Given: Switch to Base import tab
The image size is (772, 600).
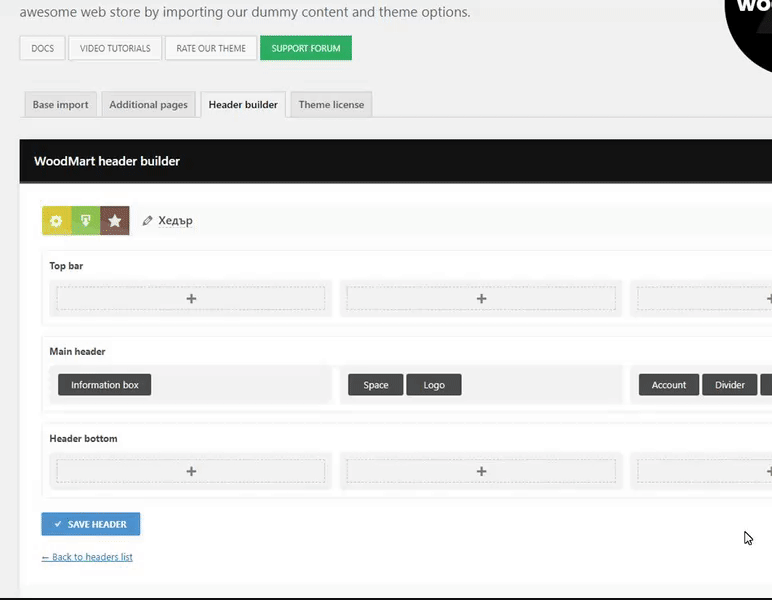Looking at the screenshot, I should click(x=61, y=104).
